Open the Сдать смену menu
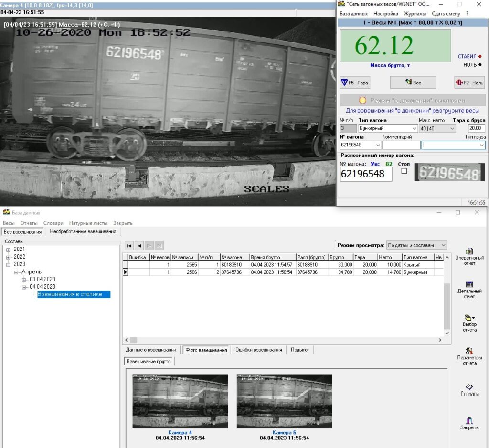 coord(446,14)
